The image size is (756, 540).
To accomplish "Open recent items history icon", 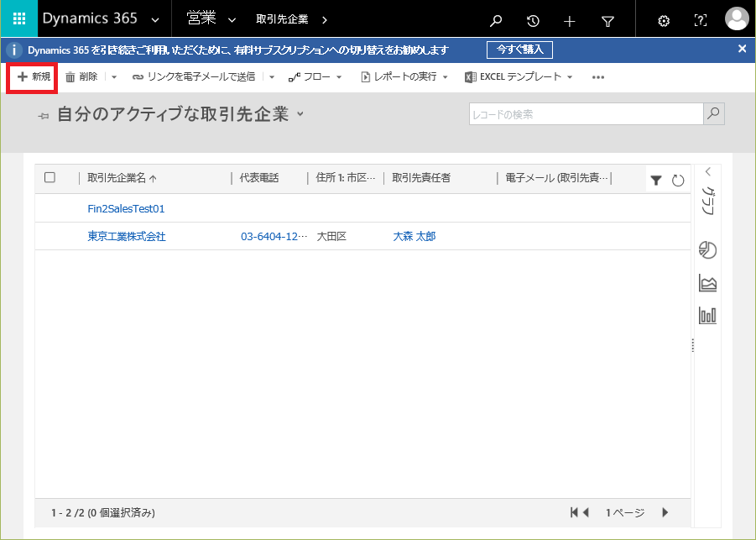I will point(533,21).
